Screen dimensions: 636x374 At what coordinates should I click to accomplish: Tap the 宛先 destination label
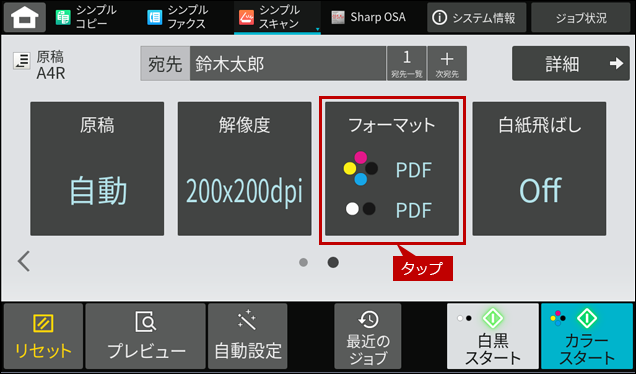[165, 64]
